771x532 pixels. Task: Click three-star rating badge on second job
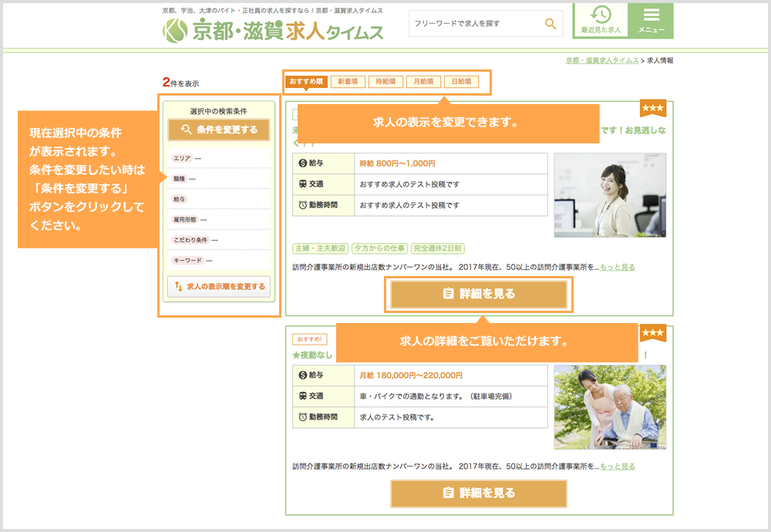coord(652,333)
